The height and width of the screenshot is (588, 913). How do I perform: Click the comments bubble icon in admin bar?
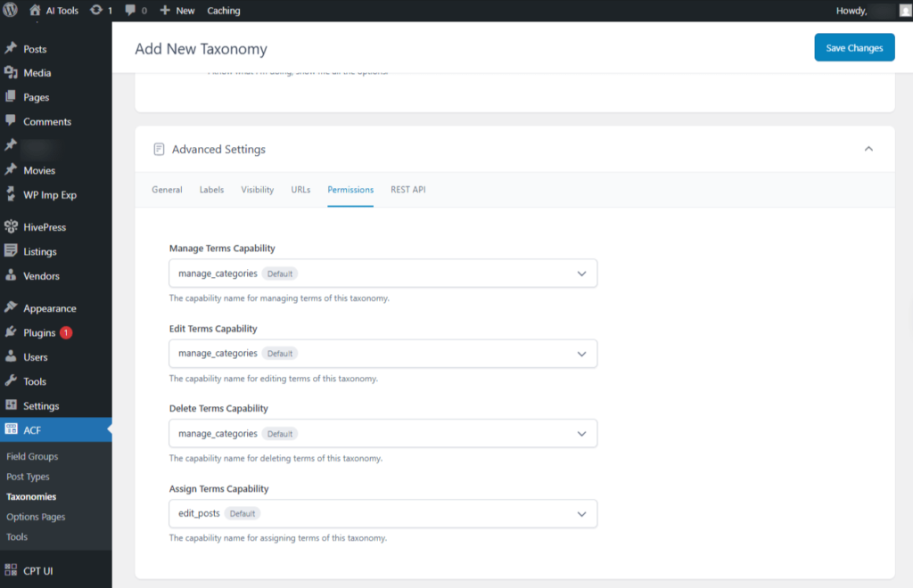(131, 11)
